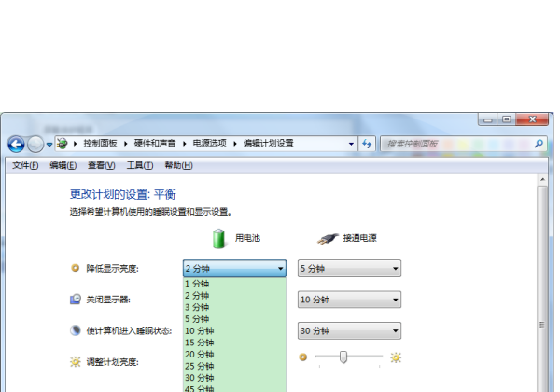Expand arrow after 电源选项 breadcrumb
The width and height of the screenshot is (560, 392).
click(235, 144)
